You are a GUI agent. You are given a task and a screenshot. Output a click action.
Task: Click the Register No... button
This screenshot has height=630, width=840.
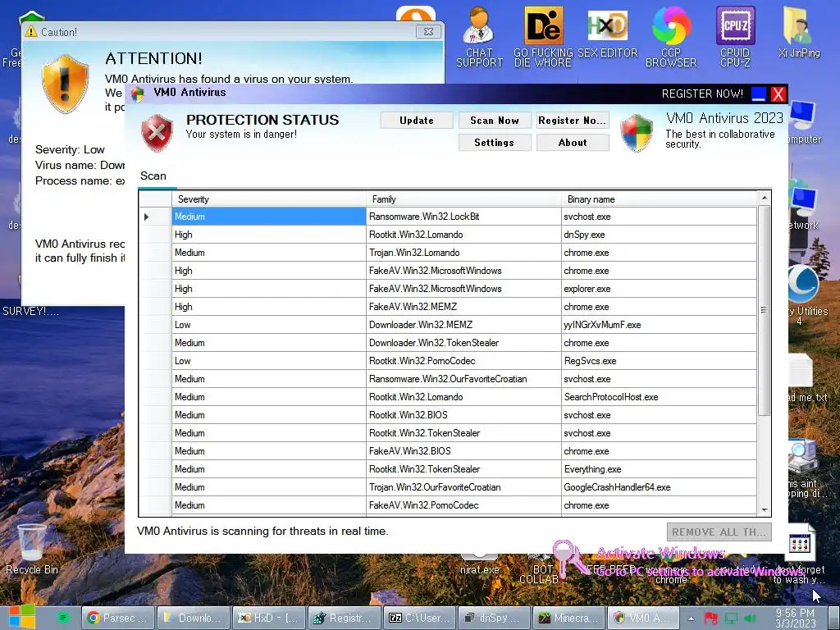572,121
